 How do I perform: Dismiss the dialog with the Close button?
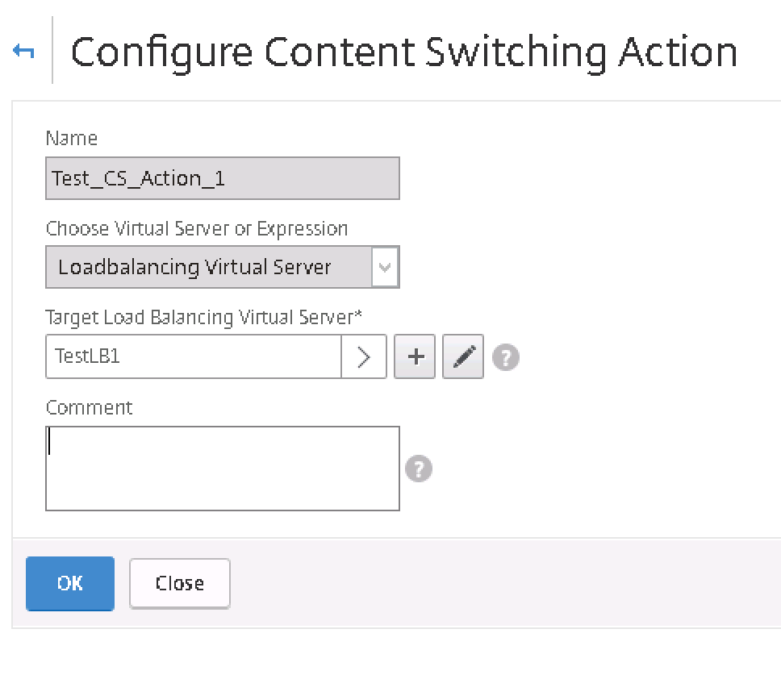(180, 584)
